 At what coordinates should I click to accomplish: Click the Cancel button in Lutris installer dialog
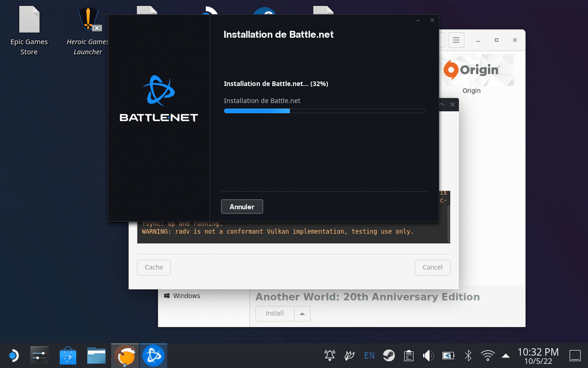click(433, 267)
